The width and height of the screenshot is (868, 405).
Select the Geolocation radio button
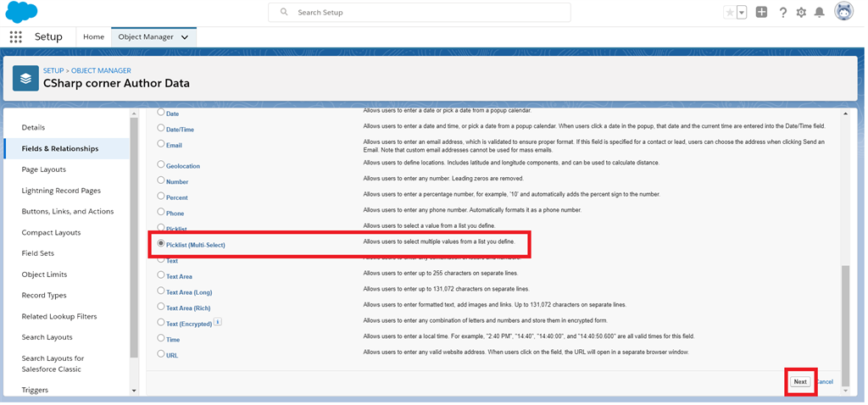tap(161, 164)
